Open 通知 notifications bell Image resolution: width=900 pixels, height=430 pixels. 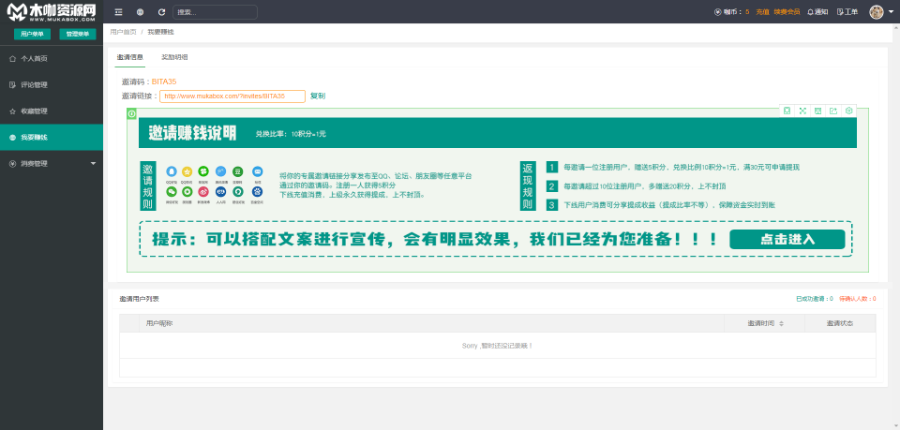817,12
